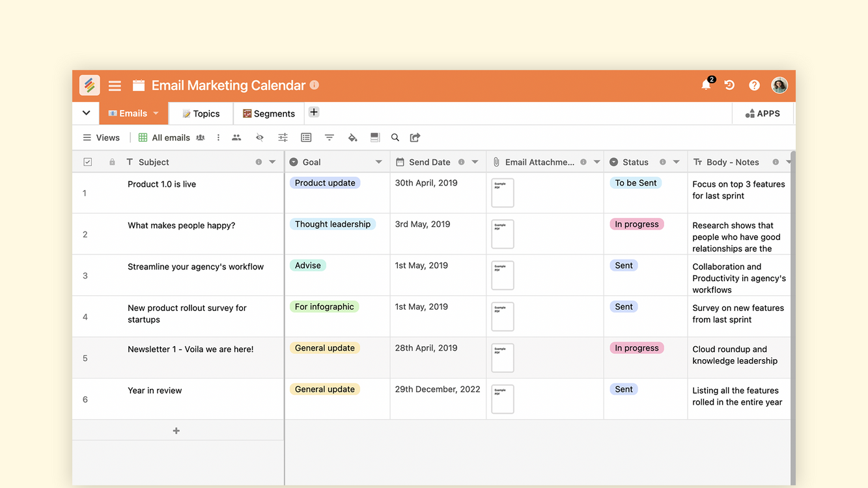This screenshot has height=488, width=868.
Task: Click the To be Sent status tag
Action: (636, 183)
